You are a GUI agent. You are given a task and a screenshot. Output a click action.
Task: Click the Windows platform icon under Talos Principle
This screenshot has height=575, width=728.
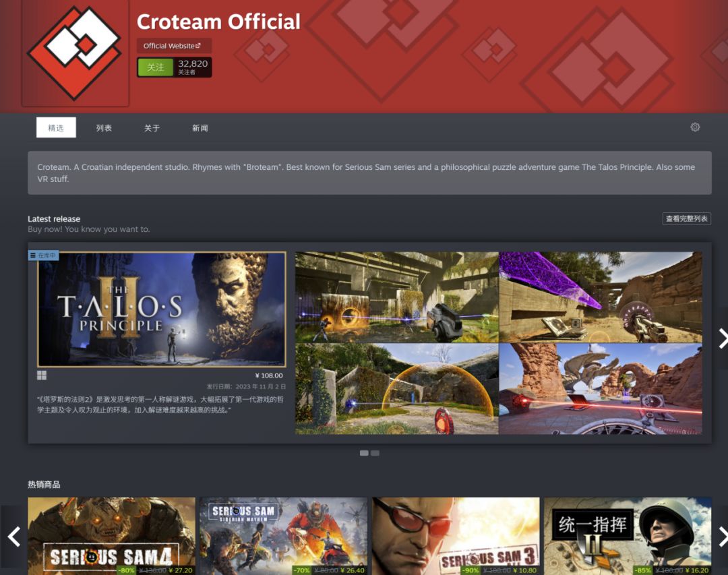(x=42, y=375)
